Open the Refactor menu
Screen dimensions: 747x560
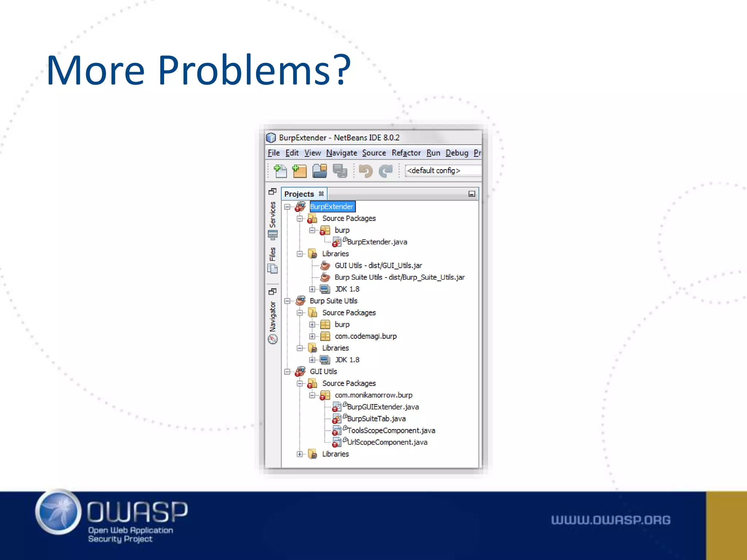(406, 153)
